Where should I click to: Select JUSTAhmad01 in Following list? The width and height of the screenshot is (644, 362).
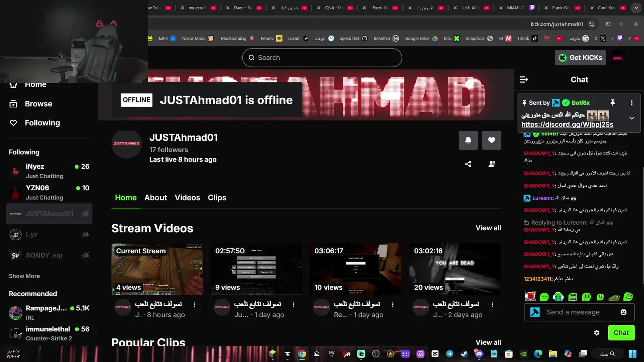49,214
